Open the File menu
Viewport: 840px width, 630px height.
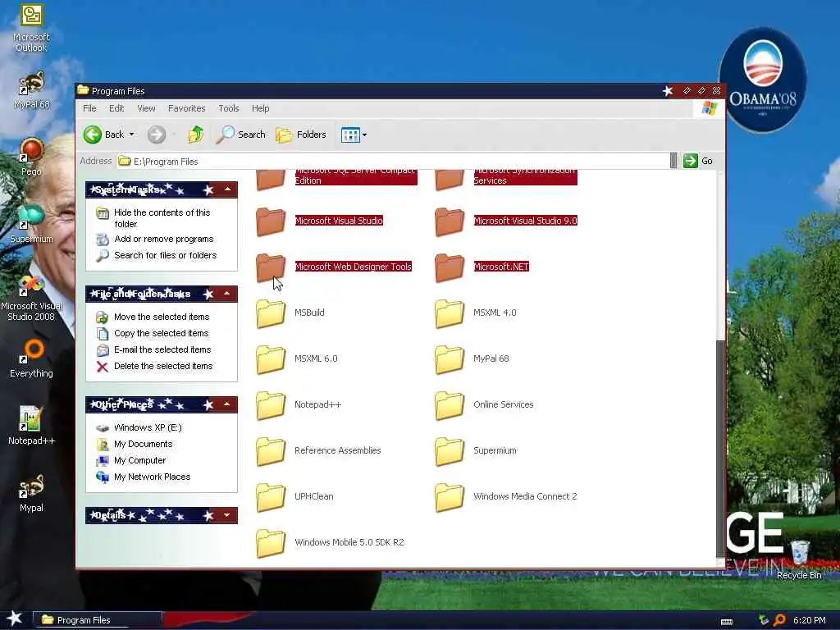89,108
